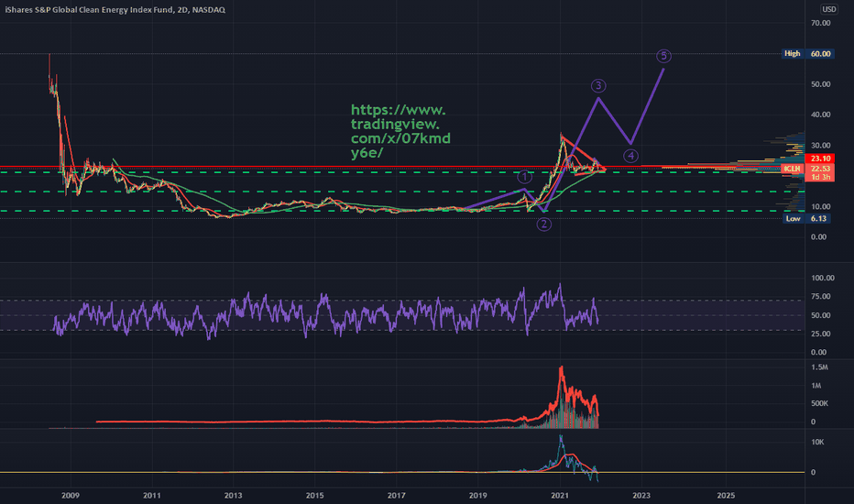
Task: Click 25.00 on the RSI axis
Action: (x=820, y=334)
